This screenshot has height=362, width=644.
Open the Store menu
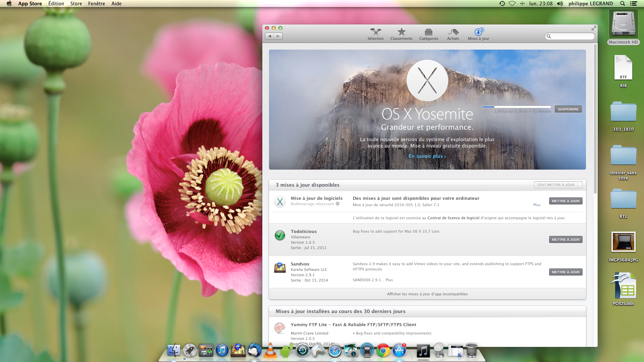(x=76, y=4)
